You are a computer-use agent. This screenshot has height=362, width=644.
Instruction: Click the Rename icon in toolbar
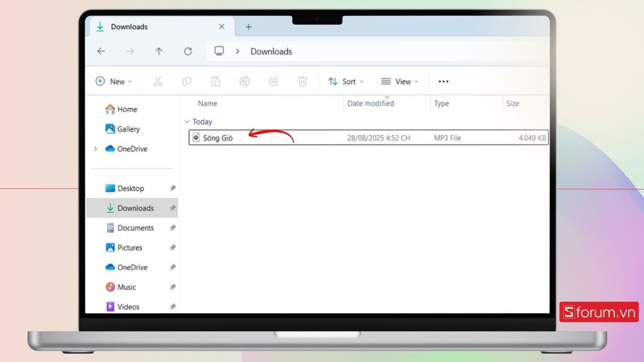(x=245, y=82)
